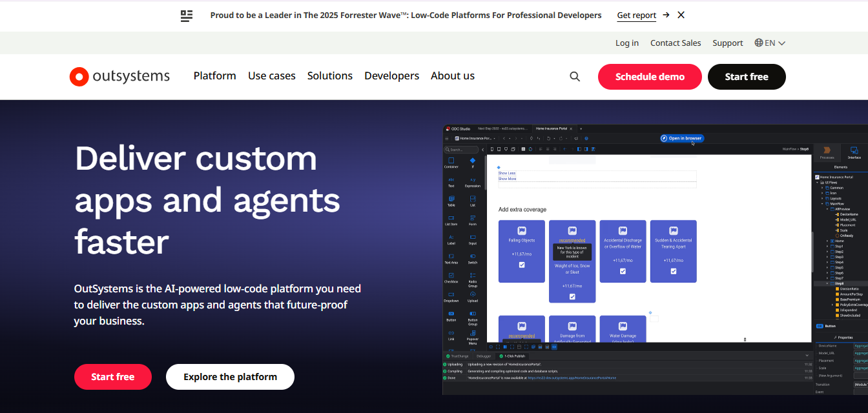
Task: Open the site search magnifier
Action: coord(575,76)
